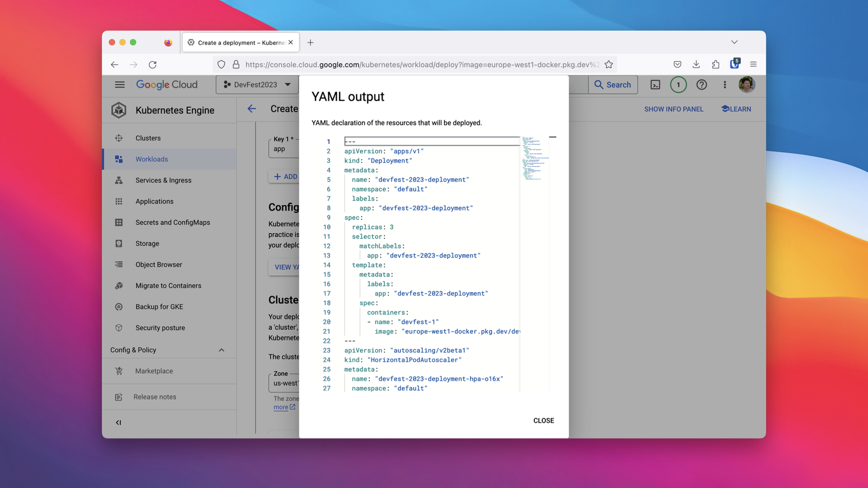Follow the Learn more link under Zone

pos(284,407)
